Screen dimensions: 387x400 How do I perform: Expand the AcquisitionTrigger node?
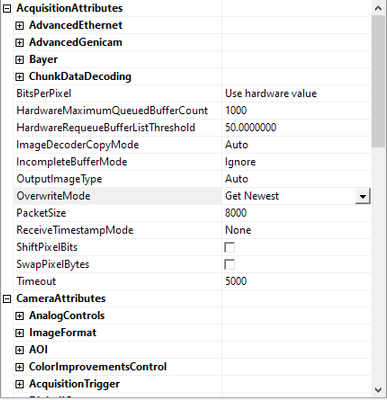[x=20, y=384]
